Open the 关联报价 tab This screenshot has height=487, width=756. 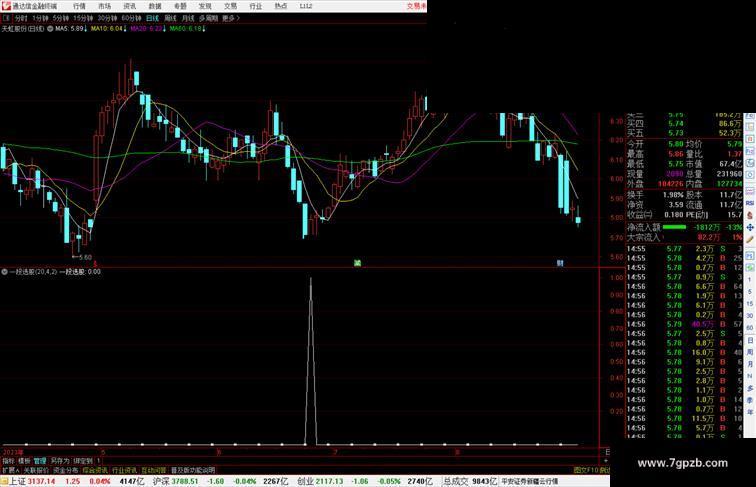click(x=36, y=470)
